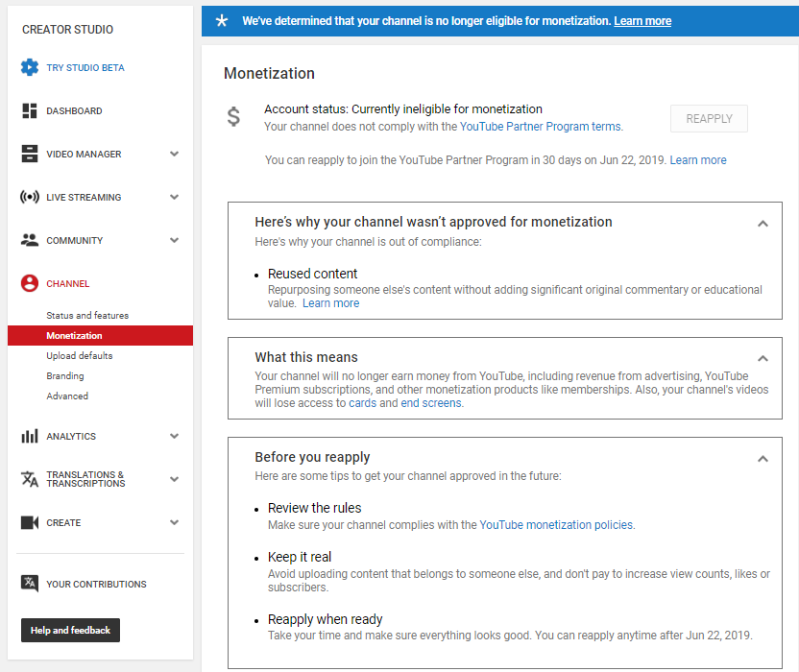Open the TRY STUDIO BETA link
Screen dimensions: 799x672
pyautogui.click(x=85, y=68)
